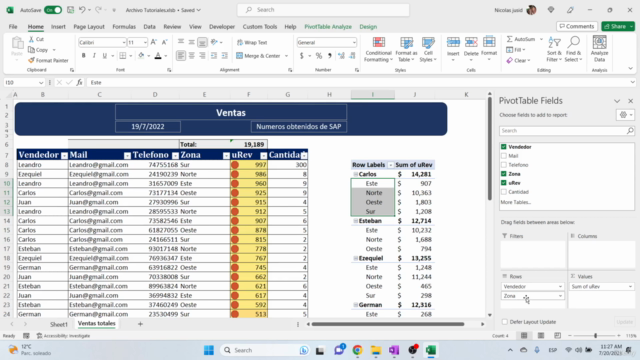Click Decrease Font Size icon
The height and width of the screenshot is (360, 640).
coord(164,42)
